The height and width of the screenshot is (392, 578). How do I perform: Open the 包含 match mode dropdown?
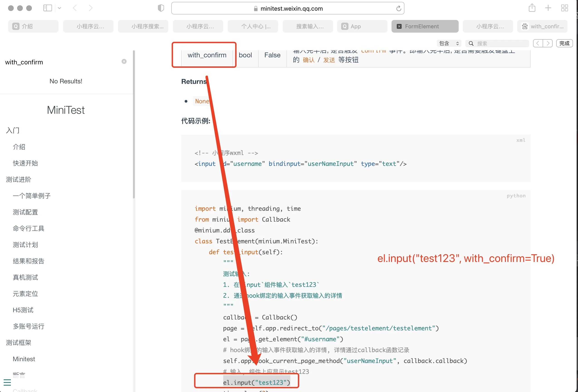coord(449,43)
